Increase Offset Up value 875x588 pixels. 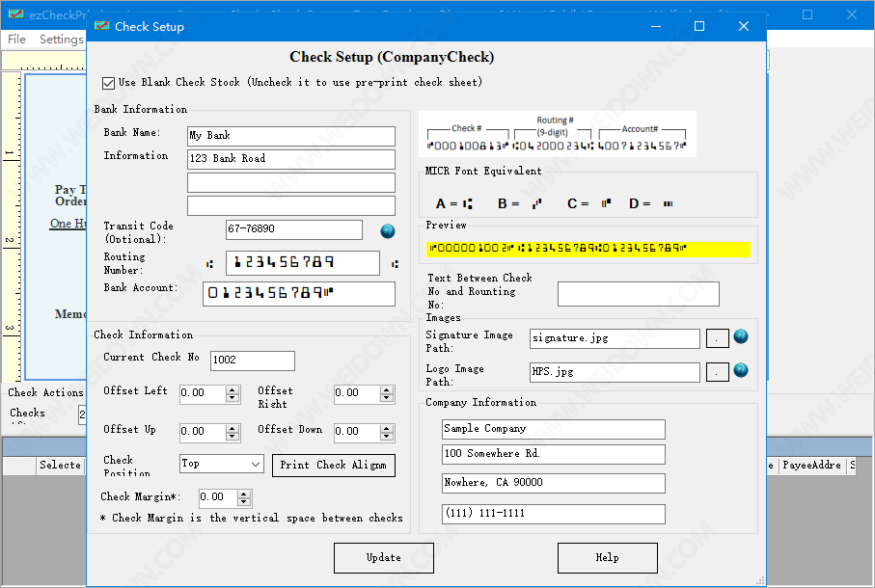tap(232, 429)
